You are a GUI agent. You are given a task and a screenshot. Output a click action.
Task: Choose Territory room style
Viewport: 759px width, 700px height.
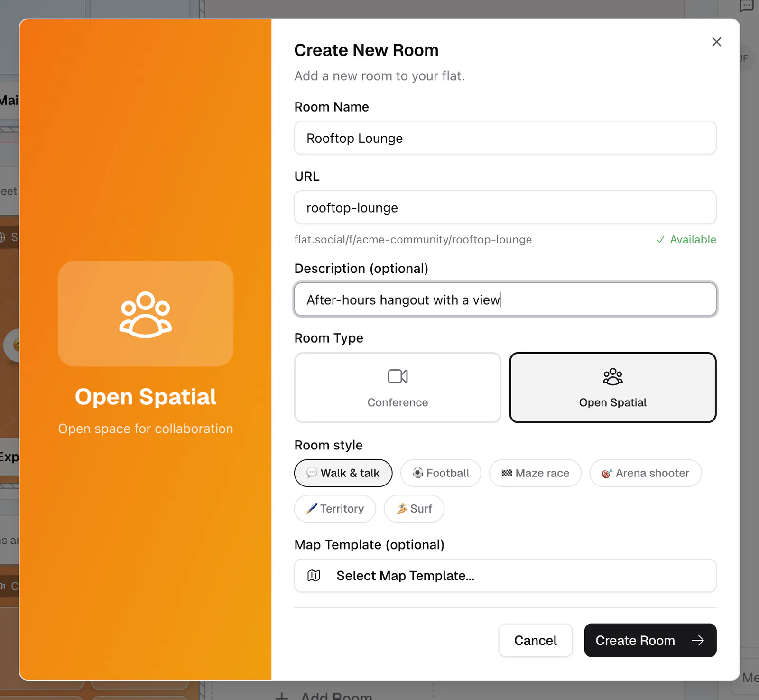coord(335,509)
